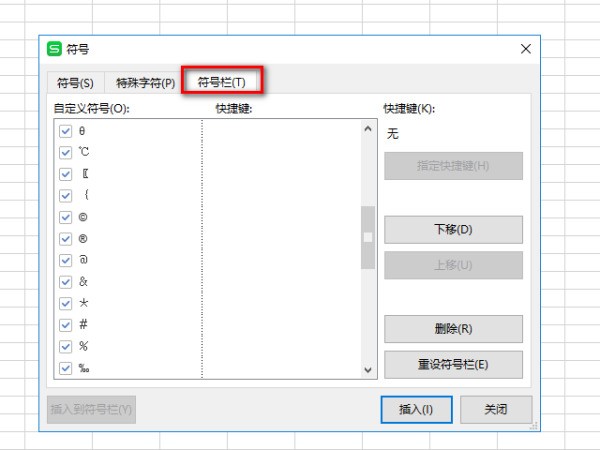Click the 插入(I) insert button
The height and width of the screenshot is (450, 600).
pyautogui.click(x=416, y=409)
